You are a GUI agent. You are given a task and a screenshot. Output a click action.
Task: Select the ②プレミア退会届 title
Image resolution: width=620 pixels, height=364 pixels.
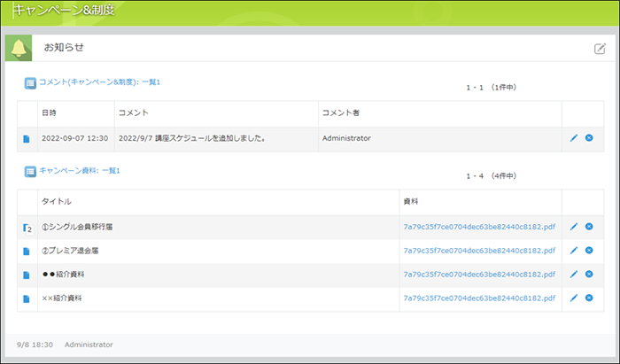click(x=70, y=251)
